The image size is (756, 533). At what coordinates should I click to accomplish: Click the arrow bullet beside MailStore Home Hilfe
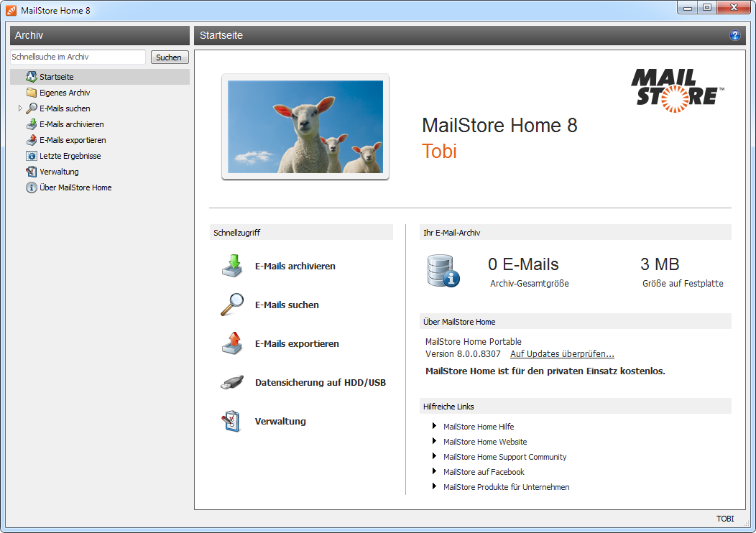click(434, 426)
